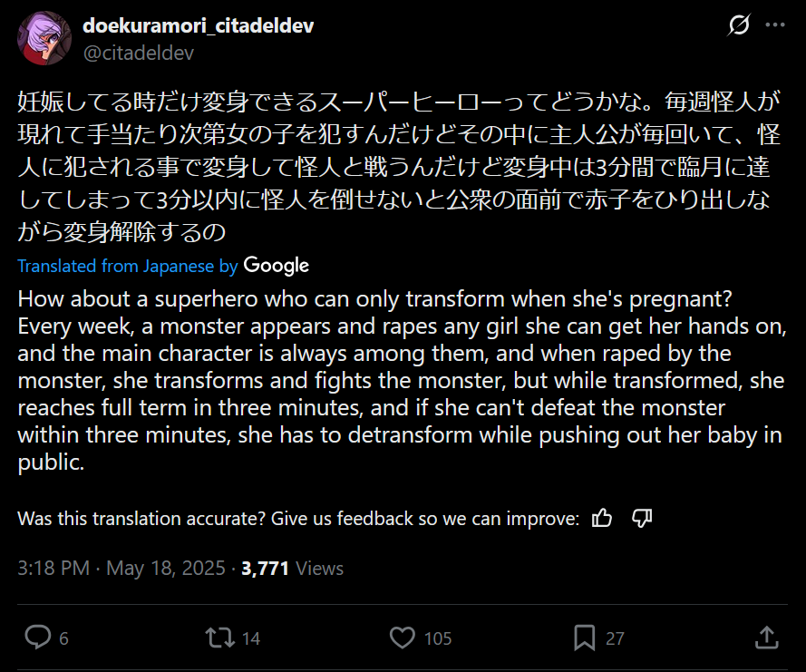This screenshot has width=806, height=672.
Task: Open the author's profile avatar
Action: tap(44, 38)
